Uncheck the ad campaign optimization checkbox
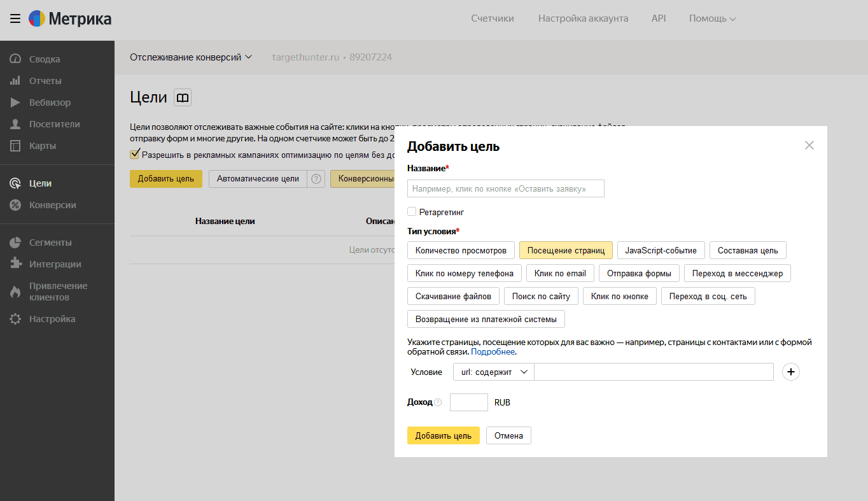This screenshot has width=868, height=501. tap(134, 154)
